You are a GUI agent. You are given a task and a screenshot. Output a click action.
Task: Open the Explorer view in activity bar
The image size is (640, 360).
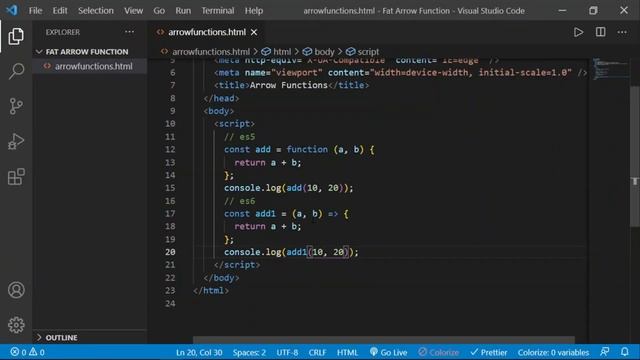(16, 36)
